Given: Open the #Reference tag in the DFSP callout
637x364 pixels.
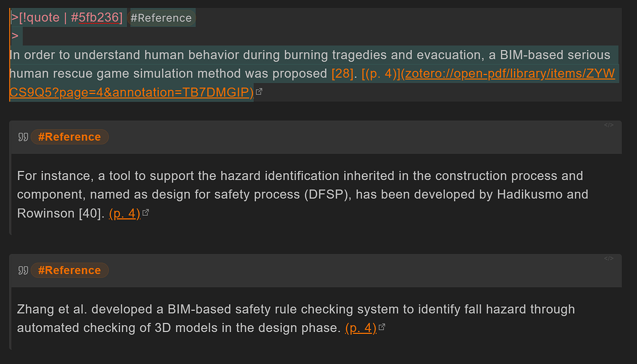Looking at the screenshot, I should coord(69,137).
